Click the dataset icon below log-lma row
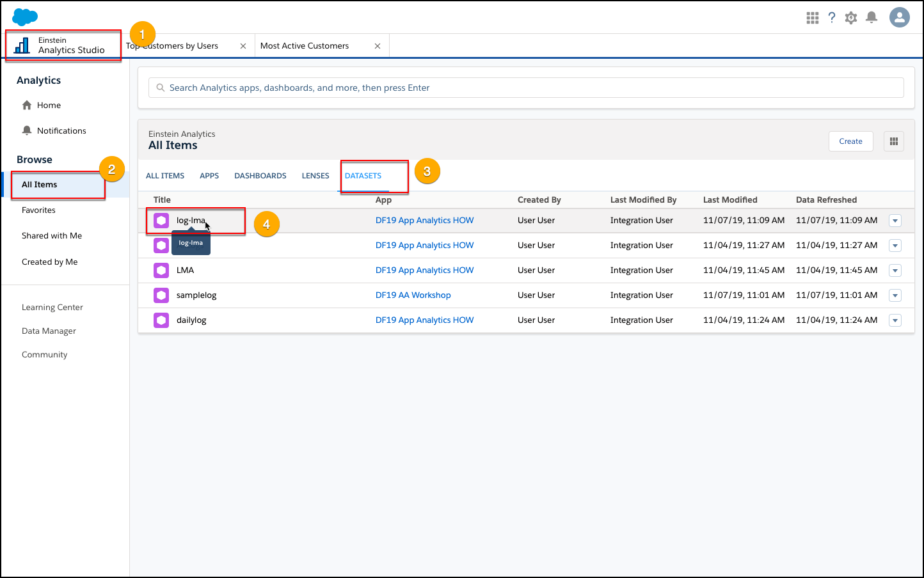This screenshot has width=924, height=578. click(x=161, y=246)
